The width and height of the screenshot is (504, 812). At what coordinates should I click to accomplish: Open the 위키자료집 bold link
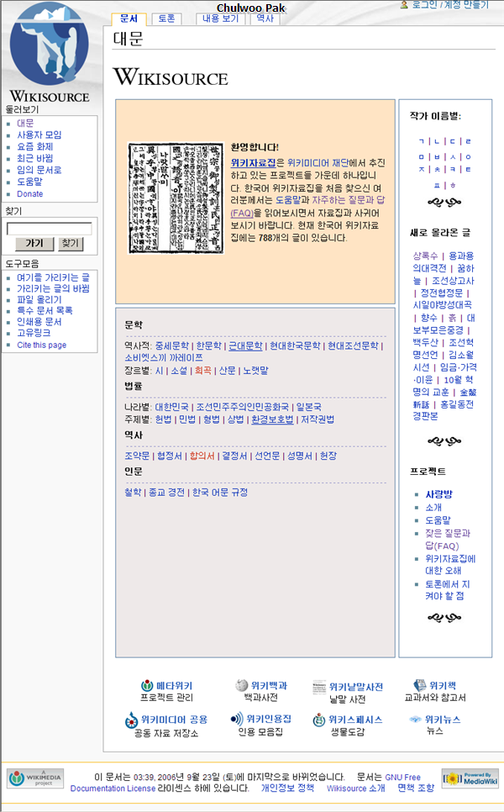(x=253, y=162)
